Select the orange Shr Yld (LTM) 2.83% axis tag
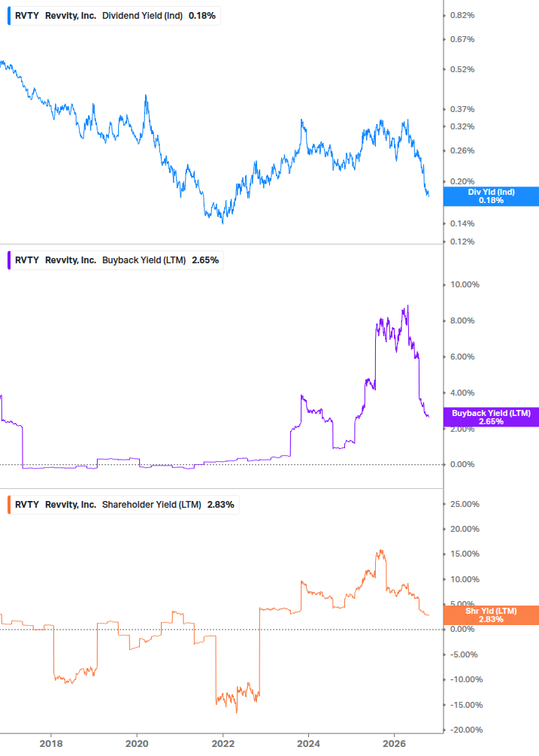Image resolution: width=539 pixels, height=756 pixels. pyautogui.click(x=491, y=615)
